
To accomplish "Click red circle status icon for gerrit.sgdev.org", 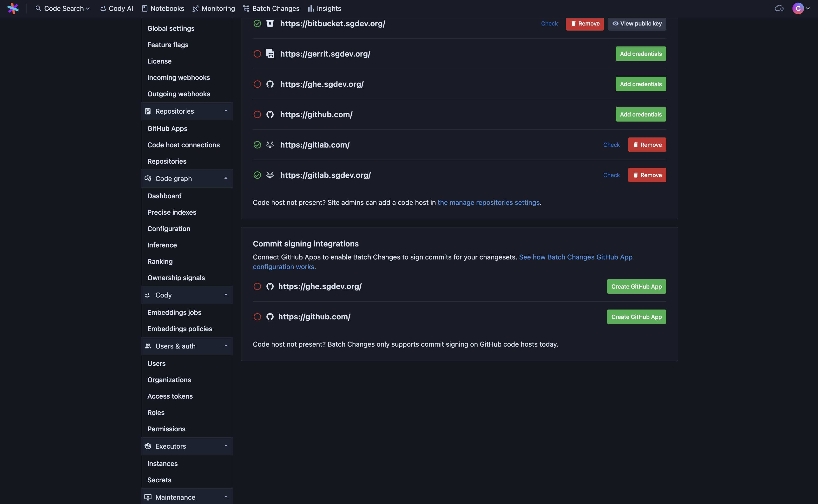I will (x=257, y=54).
